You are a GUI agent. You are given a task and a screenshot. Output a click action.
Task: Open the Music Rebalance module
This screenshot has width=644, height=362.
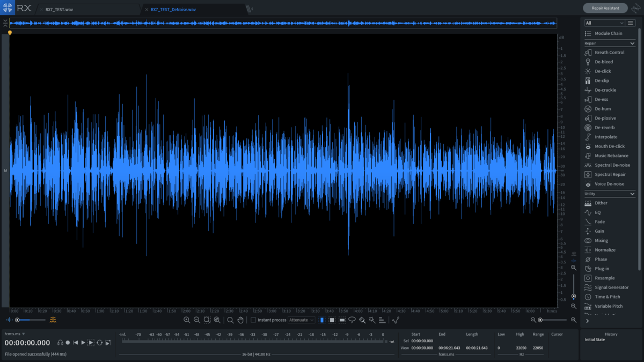click(610, 156)
